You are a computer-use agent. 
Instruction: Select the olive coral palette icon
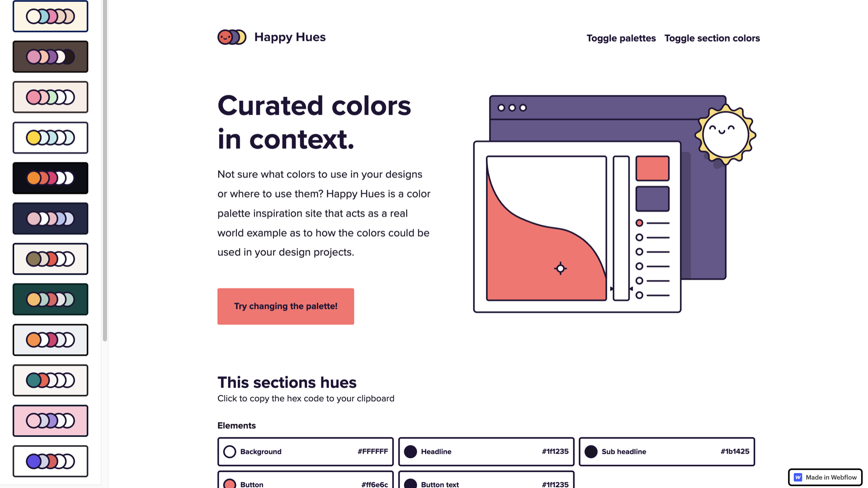point(50,258)
